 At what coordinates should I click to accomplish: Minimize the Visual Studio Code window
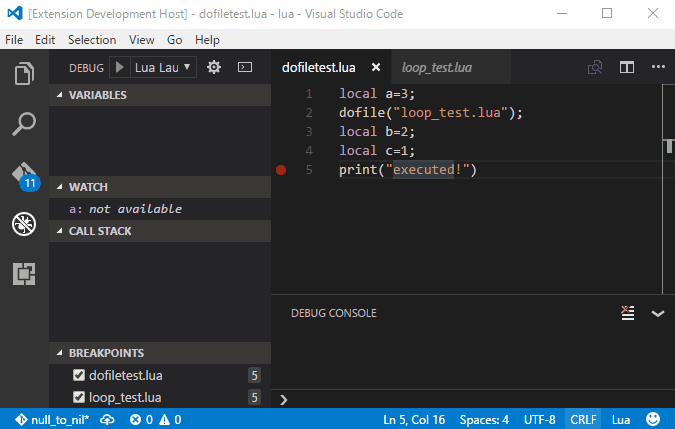tap(562, 13)
